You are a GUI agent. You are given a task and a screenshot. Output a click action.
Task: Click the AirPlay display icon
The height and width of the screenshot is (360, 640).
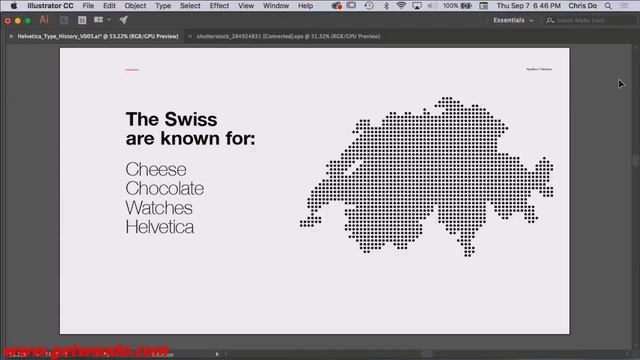[x=417, y=6]
